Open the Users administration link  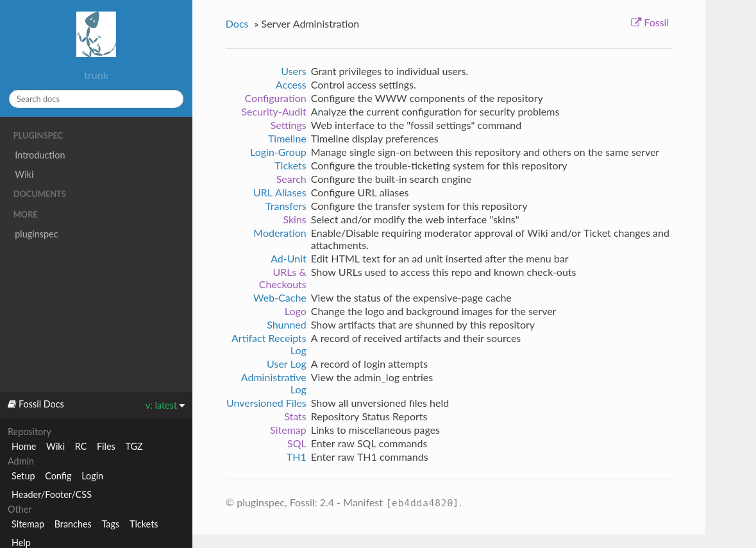pyautogui.click(x=293, y=72)
